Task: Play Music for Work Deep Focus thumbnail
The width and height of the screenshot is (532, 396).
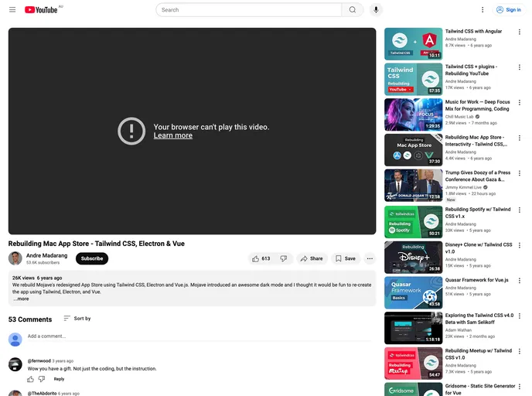Action: click(413, 114)
